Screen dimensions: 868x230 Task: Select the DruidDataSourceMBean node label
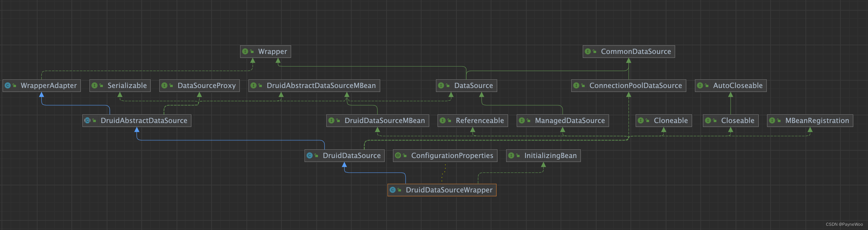point(384,120)
